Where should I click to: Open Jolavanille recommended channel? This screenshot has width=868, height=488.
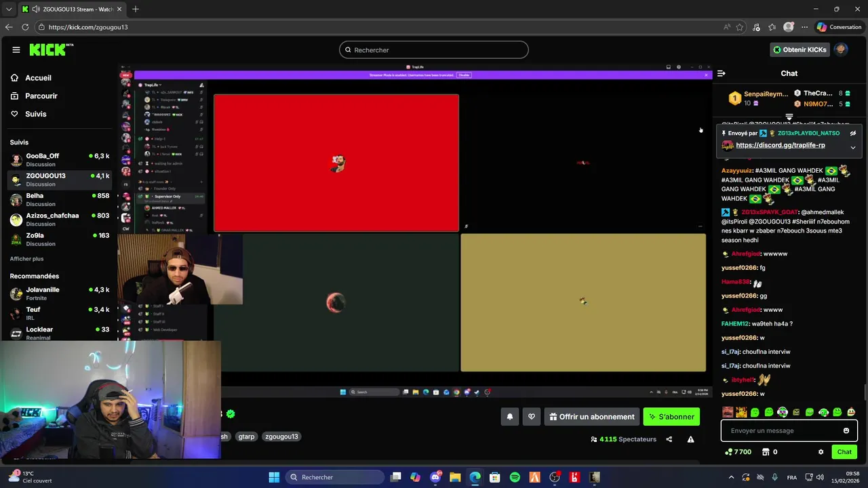tap(60, 293)
